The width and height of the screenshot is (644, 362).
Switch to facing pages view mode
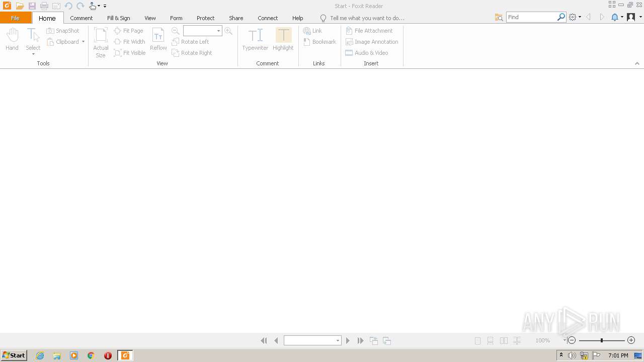[504, 341]
